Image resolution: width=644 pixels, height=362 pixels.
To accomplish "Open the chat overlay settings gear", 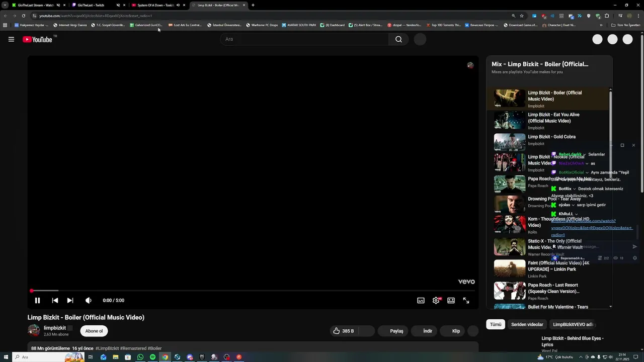I will 634,258.
